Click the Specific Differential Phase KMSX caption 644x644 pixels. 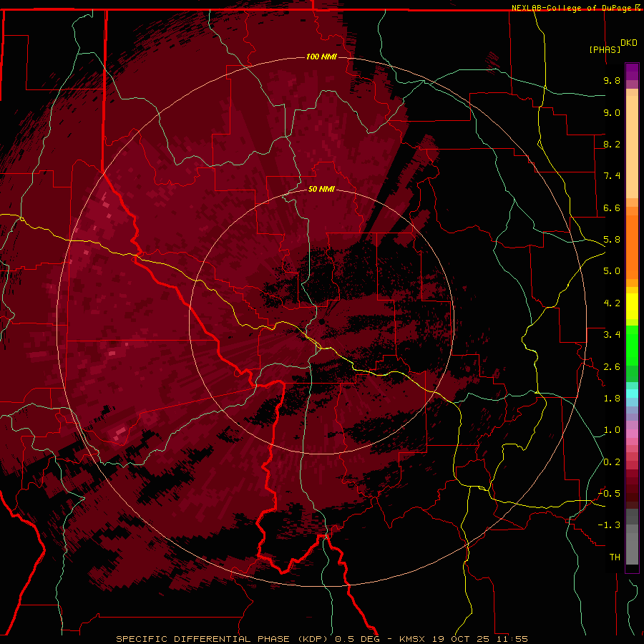[322, 639]
